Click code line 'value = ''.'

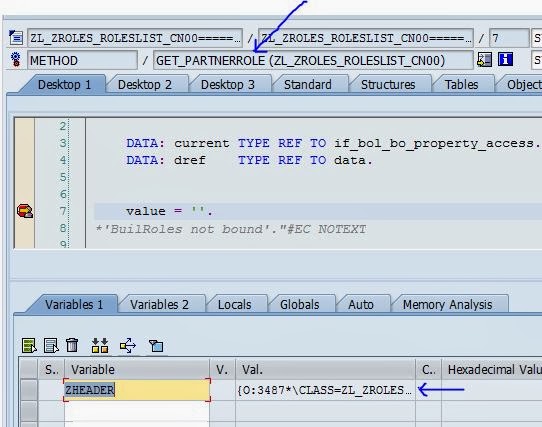(170, 211)
